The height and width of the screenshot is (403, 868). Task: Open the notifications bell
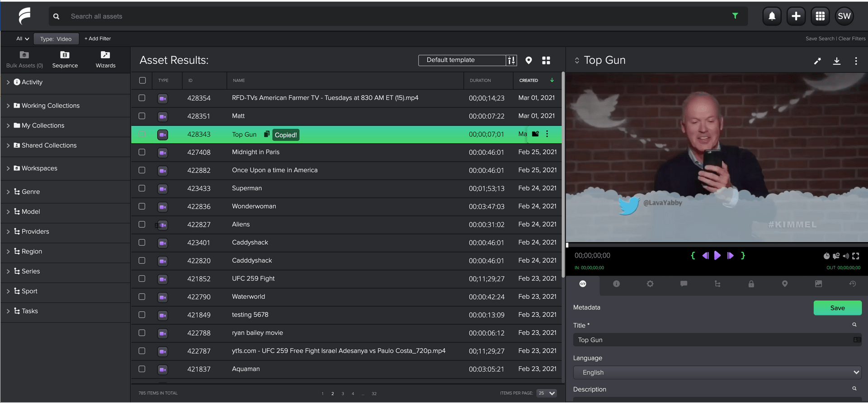point(772,16)
